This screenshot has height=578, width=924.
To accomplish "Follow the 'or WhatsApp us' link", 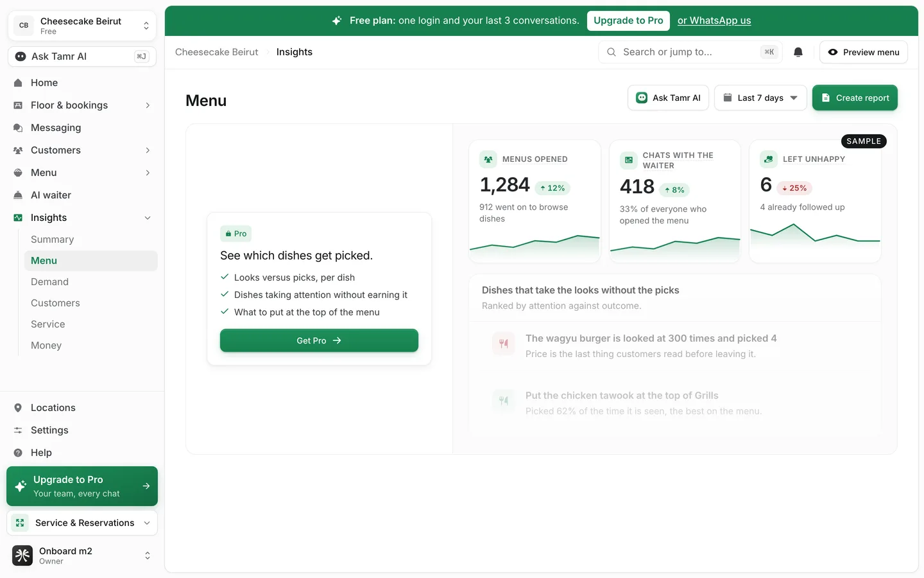I will 714,21.
